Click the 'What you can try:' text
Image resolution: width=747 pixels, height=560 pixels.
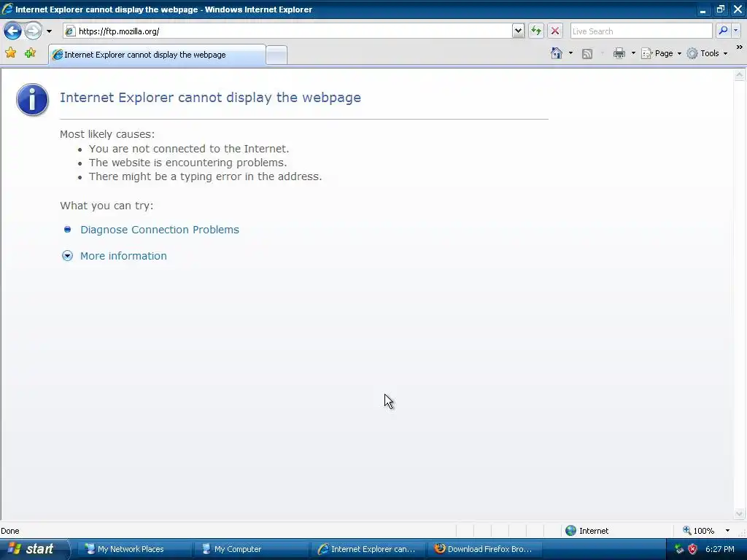(107, 206)
